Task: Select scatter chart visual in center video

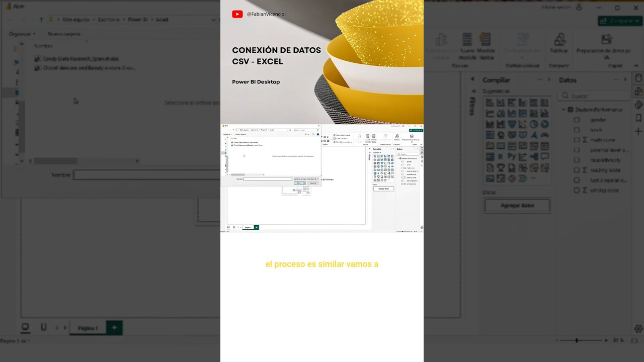Action: click(385, 163)
